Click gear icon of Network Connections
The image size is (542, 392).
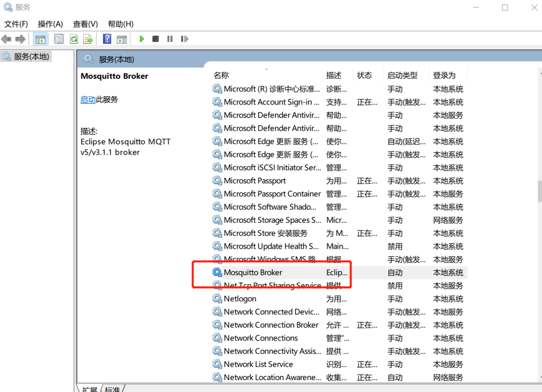click(217, 338)
